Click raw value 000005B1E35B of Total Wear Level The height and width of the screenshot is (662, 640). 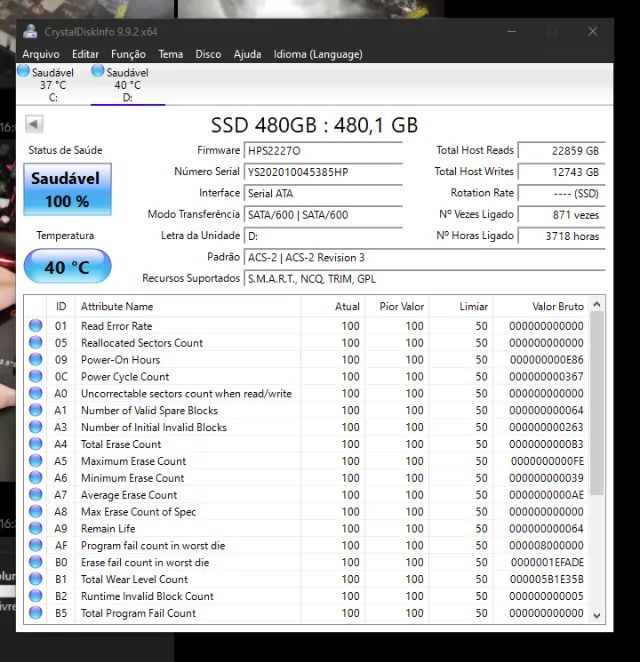pos(547,579)
